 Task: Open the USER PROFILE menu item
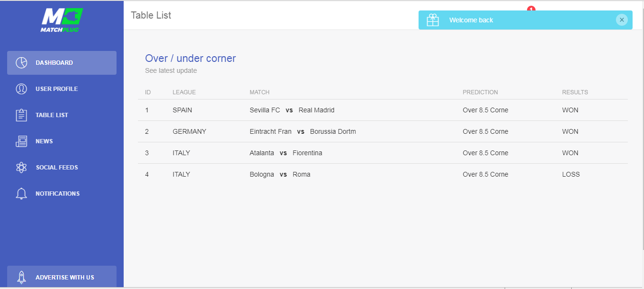[62, 89]
